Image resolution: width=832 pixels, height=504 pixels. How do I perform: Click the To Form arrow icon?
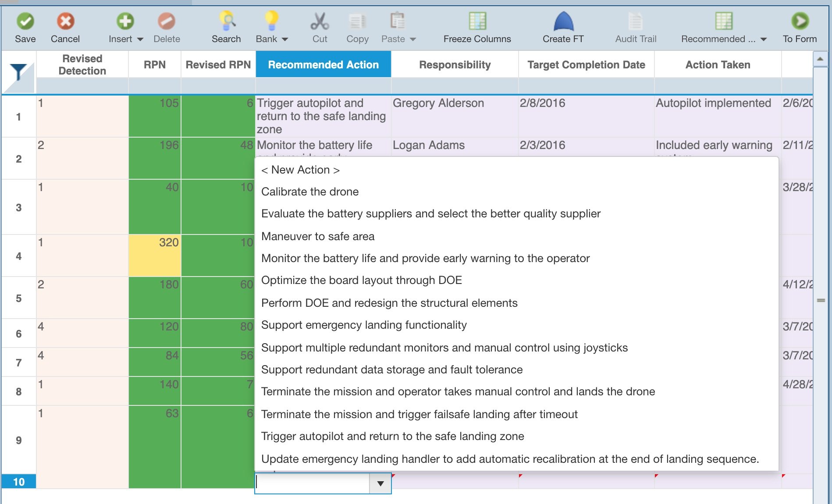[800, 21]
